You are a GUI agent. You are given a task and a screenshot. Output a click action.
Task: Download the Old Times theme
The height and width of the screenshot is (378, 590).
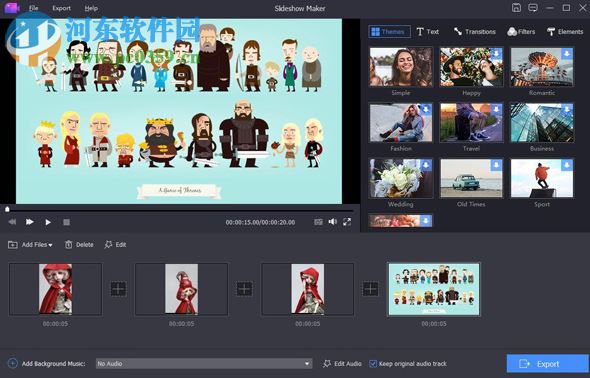496,165
